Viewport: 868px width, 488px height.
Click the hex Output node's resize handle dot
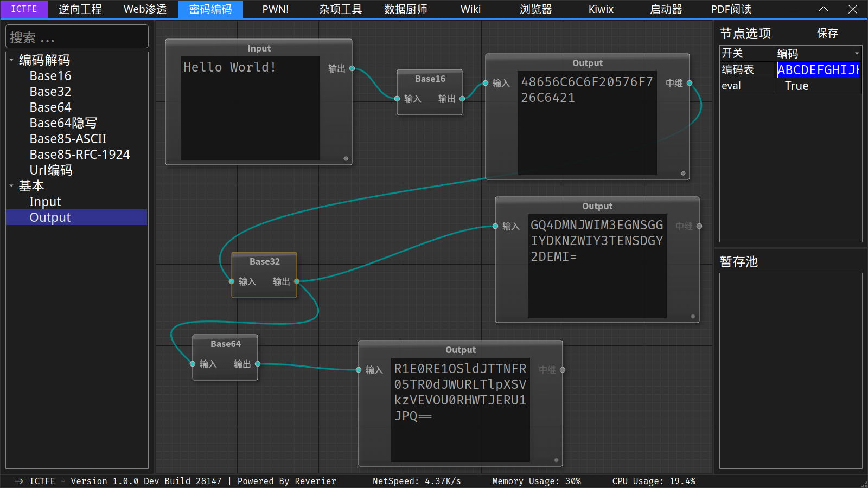coord(683,174)
